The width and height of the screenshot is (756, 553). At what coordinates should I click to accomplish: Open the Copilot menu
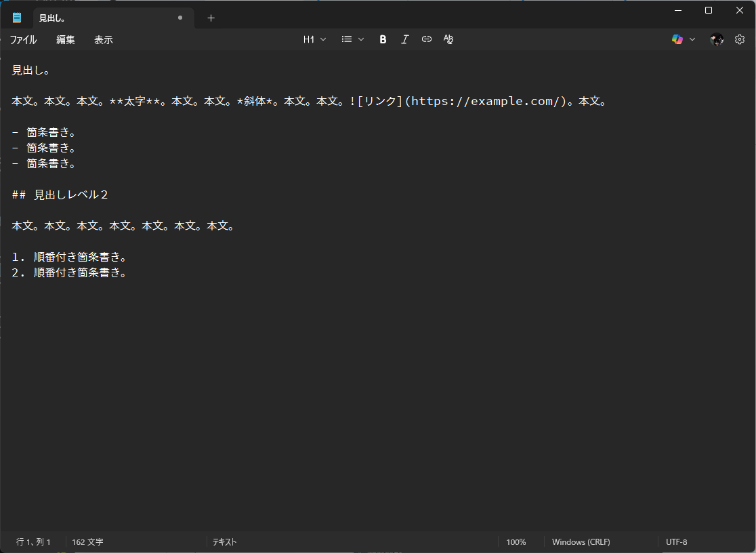(683, 39)
